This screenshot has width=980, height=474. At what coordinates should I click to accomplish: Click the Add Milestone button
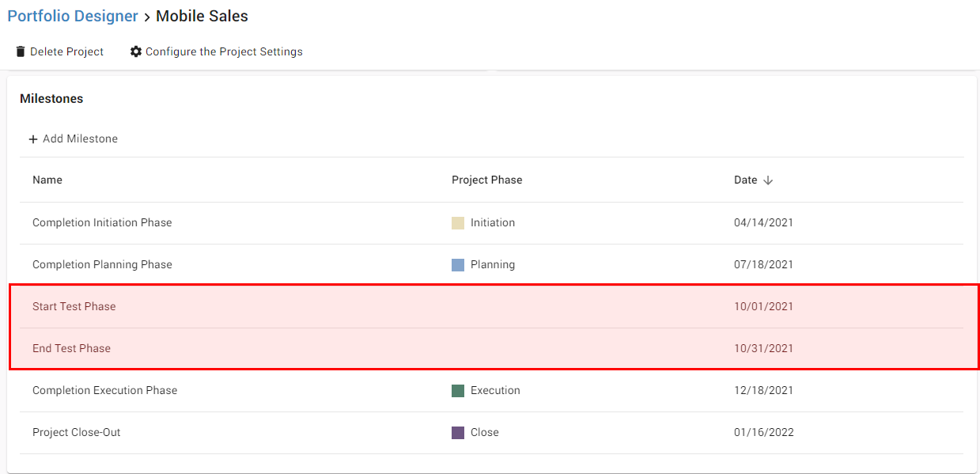(73, 138)
